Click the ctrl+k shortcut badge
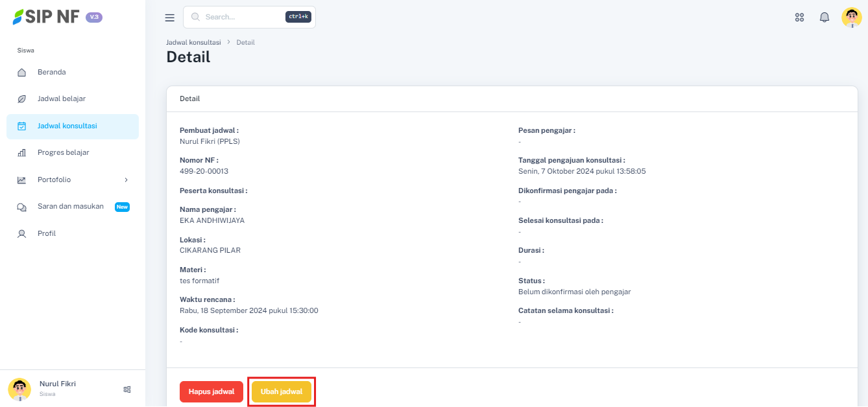Viewport: 868px width, 407px height. [298, 17]
